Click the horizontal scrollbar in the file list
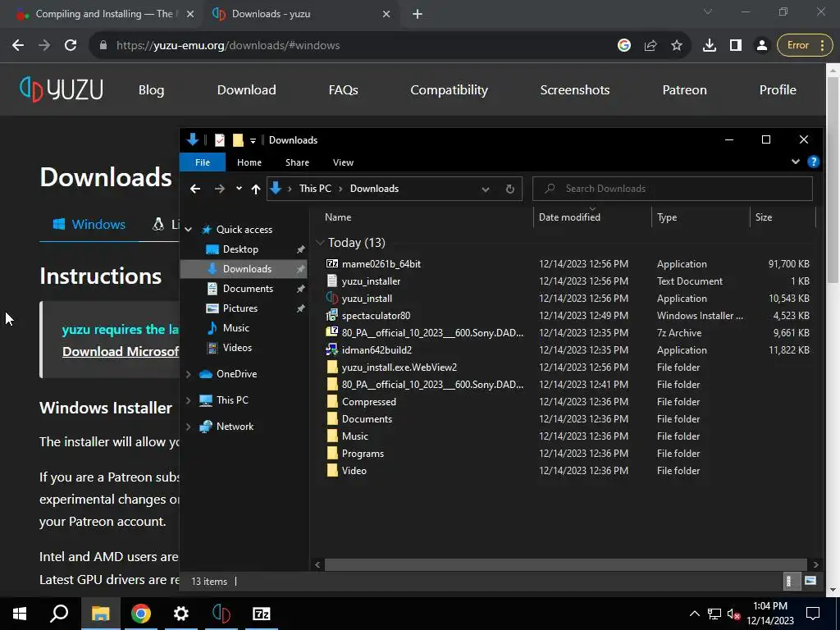 click(x=566, y=564)
